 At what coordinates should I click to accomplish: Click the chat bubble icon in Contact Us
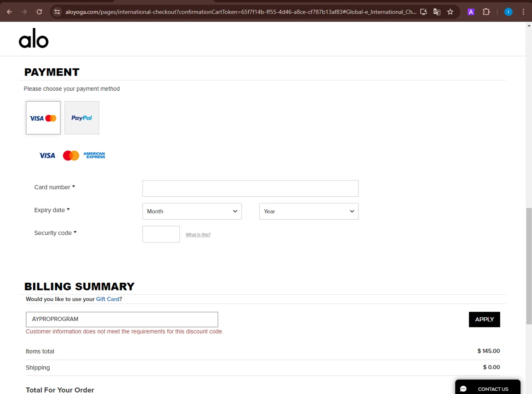click(x=463, y=389)
